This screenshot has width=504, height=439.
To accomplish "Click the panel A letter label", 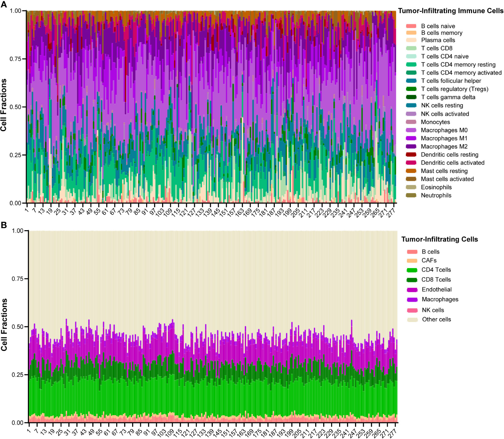I will pyautogui.click(x=4, y=5).
